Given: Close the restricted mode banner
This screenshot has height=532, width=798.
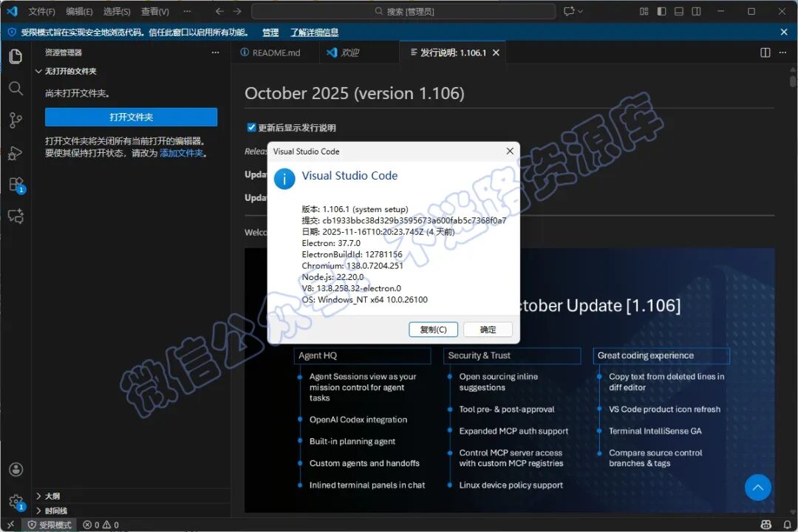Looking at the screenshot, I should (x=784, y=32).
